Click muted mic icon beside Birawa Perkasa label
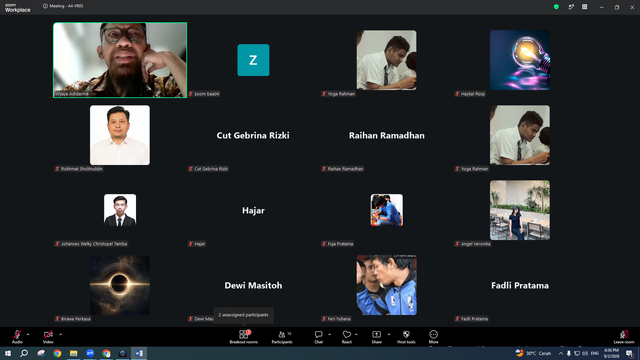Image resolution: width=640 pixels, height=360 pixels. [x=57, y=319]
